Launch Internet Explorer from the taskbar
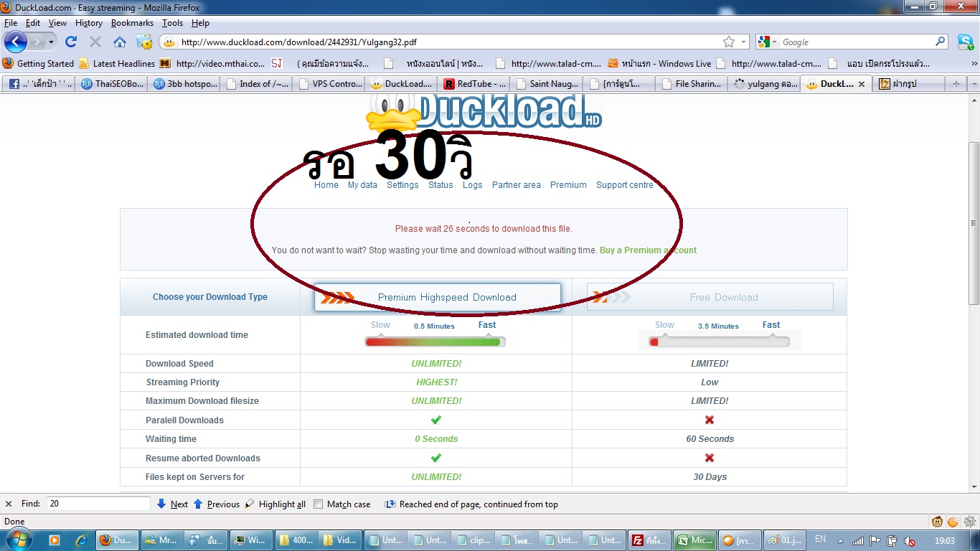 [81, 540]
